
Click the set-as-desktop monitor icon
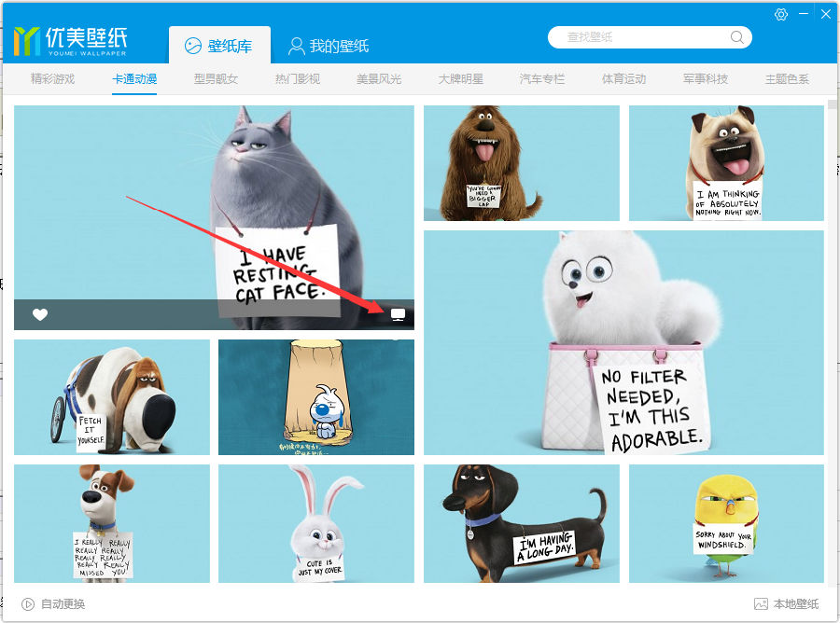click(x=398, y=314)
